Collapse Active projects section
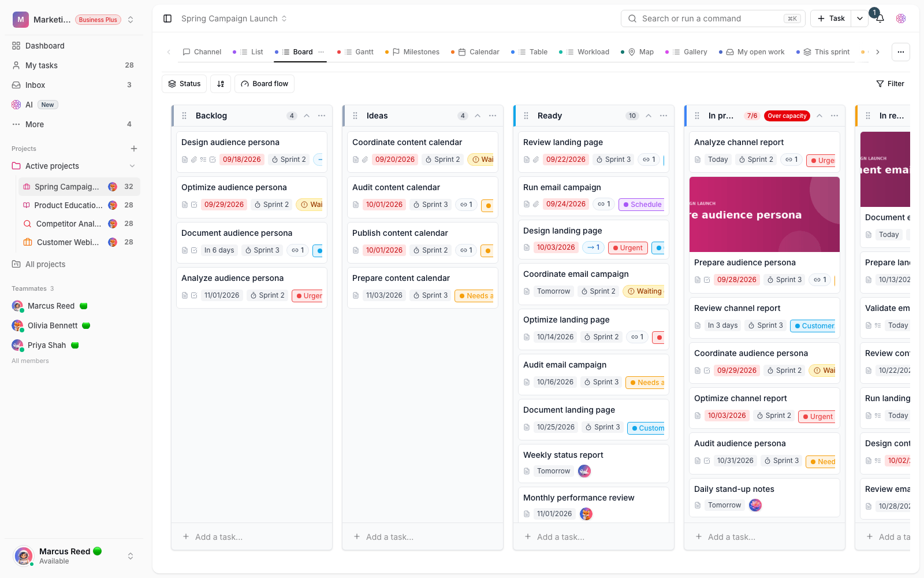 pos(132,166)
